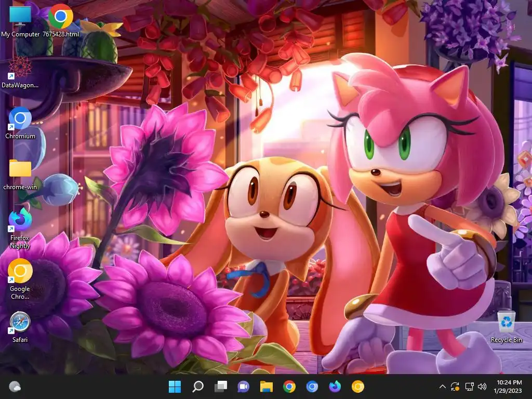Launch Chrome Canary from taskbar
Image resolution: width=532 pixels, height=399 pixels.
point(357,387)
